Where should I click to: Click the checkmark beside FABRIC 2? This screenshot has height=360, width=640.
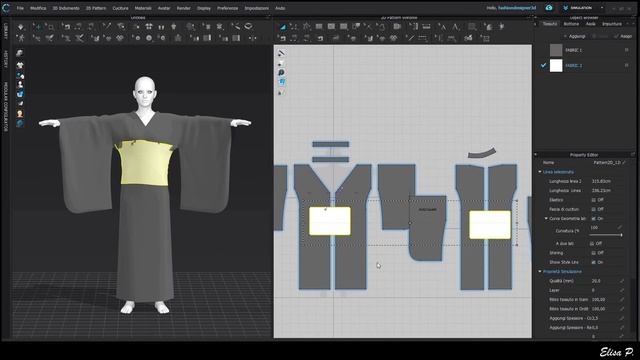[543, 65]
